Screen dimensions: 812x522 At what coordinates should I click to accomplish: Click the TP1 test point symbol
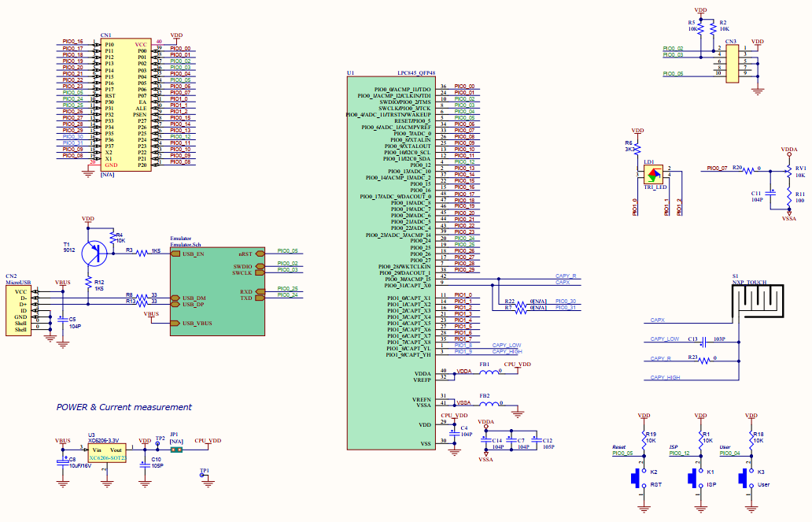click(x=202, y=476)
